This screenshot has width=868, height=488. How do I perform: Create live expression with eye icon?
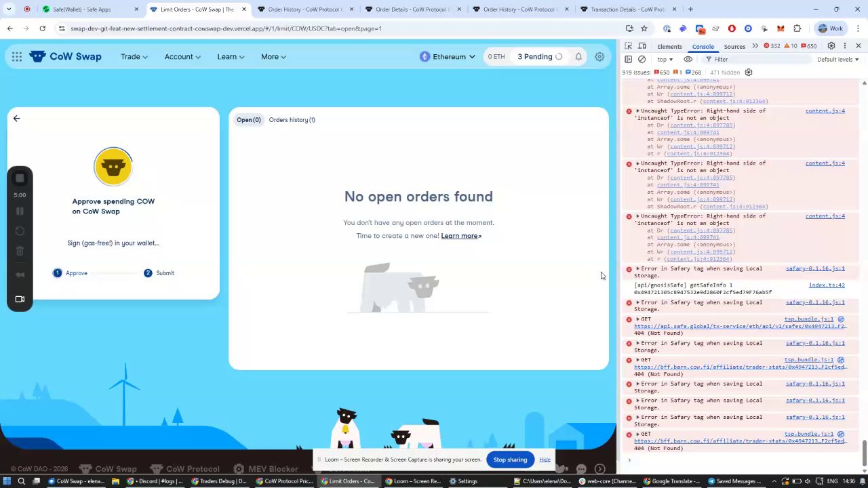pos(688,60)
